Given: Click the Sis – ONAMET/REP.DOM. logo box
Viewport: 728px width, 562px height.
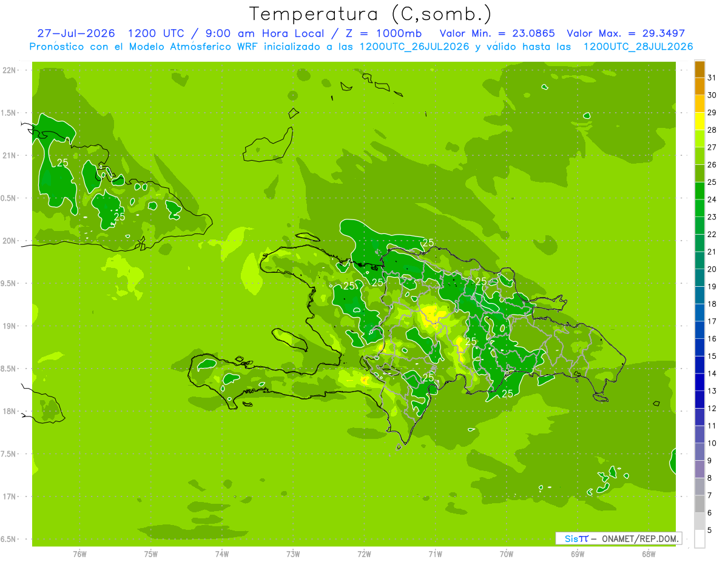Looking at the screenshot, I should pos(618,538).
